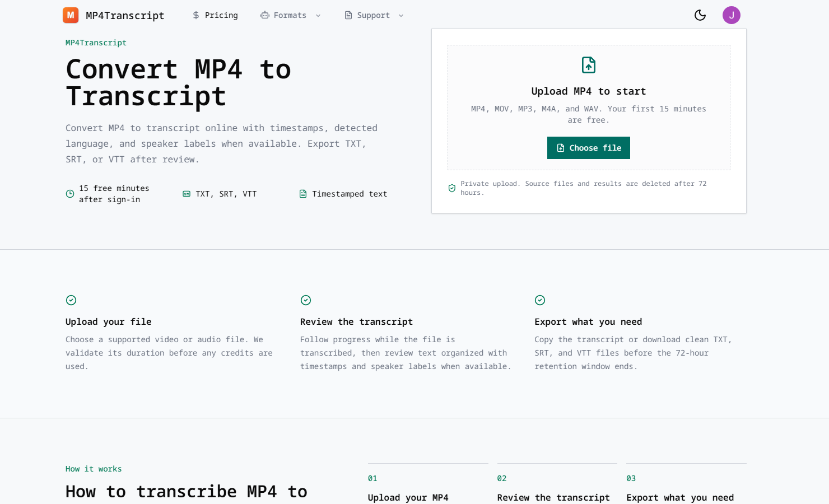Screen dimensions: 829x504
Task: Click the Timestamped text label
Action: click(x=350, y=194)
